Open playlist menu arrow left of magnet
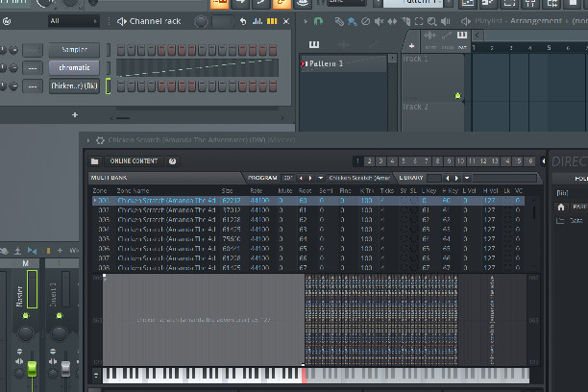The width and height of the screenshot is (588, 392). 306,21
